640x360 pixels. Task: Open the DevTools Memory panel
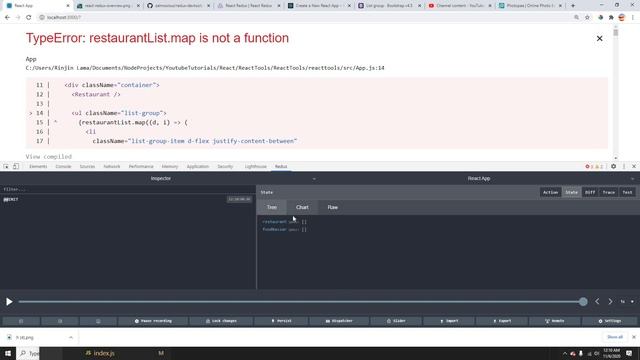pos(170,167)
